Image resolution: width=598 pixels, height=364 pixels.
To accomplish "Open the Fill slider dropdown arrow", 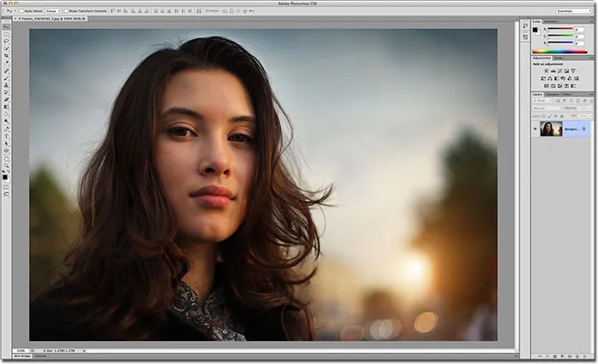I will point(590,116).
